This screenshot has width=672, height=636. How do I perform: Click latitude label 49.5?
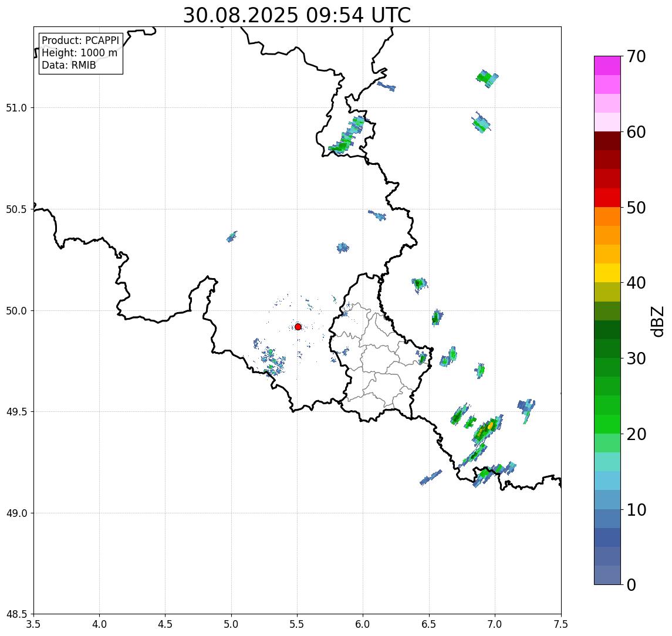[x=16, y=412]
